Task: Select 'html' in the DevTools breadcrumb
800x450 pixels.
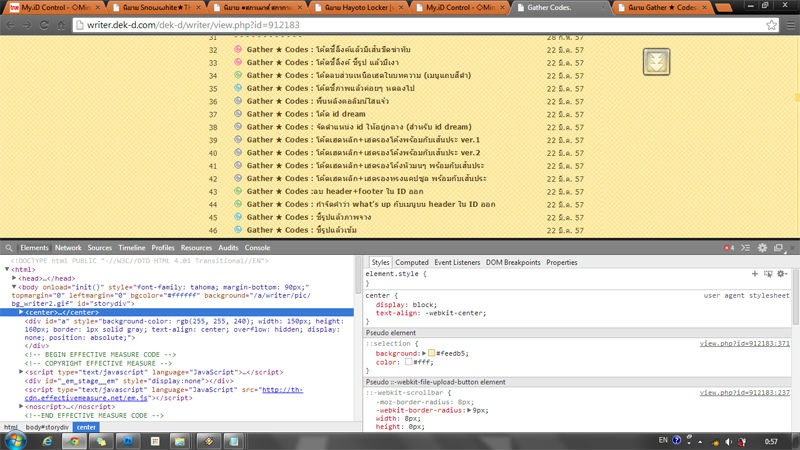Action: click(10, 427)
